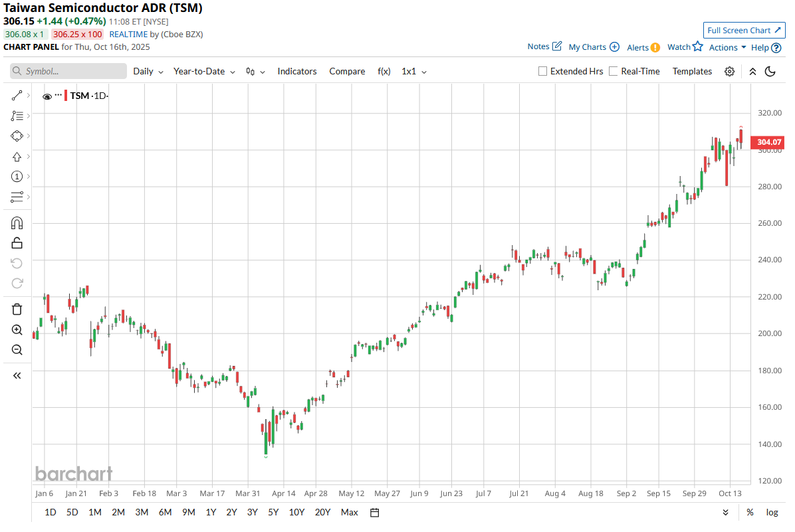Click the undo arrow icon
This screenshot has width=795, height=532.
click(17, 264)
